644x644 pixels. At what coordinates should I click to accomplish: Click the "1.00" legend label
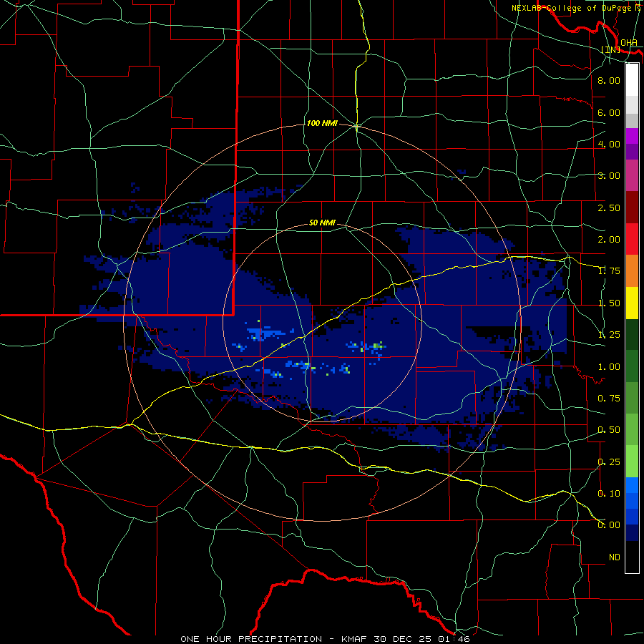(609, 367)
